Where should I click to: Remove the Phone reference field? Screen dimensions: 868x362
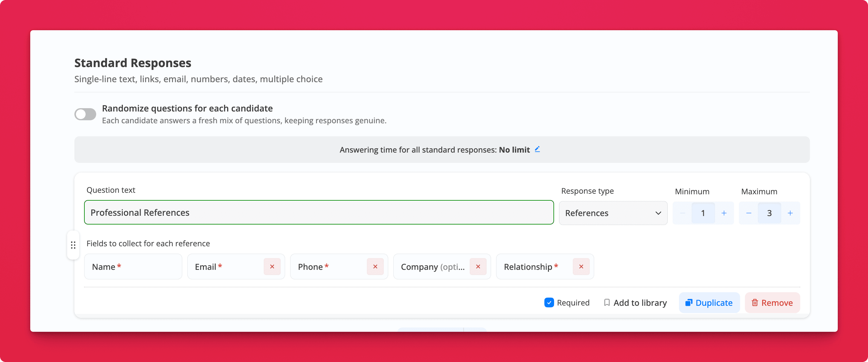375,267
